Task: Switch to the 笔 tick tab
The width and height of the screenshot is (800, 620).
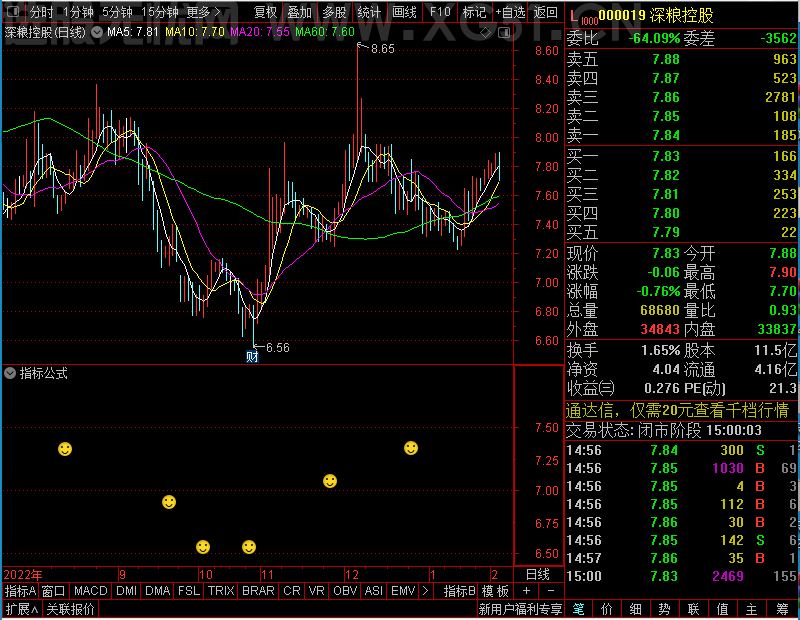Action: point(578,609)
